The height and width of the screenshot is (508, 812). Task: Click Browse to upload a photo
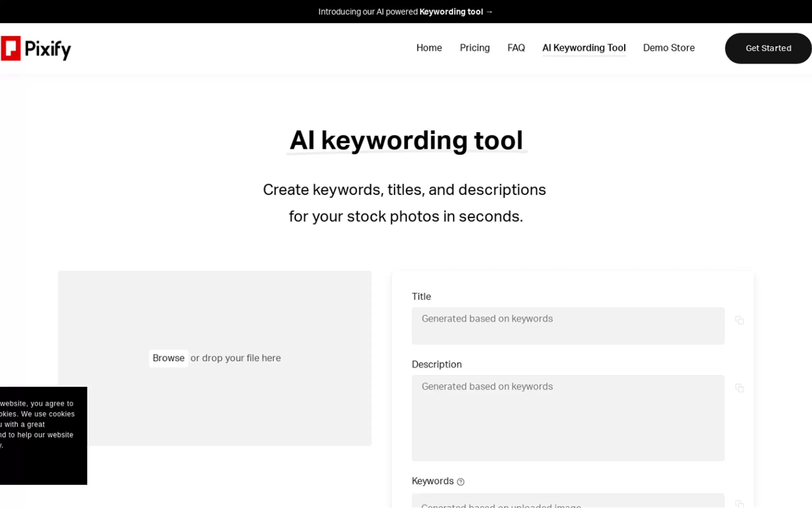pyautogui.click(x=168, y=358)
